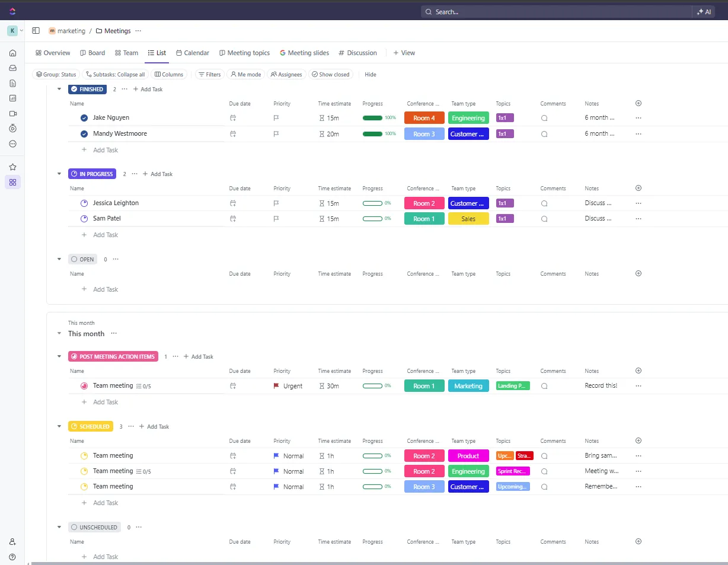Open This month list options ellipsis
The height and width of the screenshot is (565, 728).
click(114, 334)
